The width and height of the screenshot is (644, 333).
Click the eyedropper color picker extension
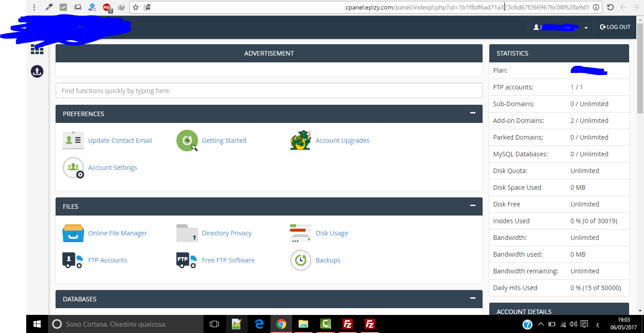(49, 7)
